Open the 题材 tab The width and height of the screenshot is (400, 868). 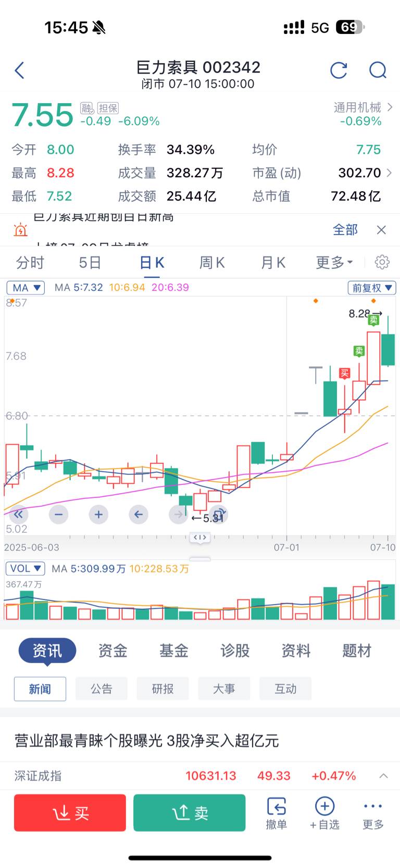(x=357, y=651)
